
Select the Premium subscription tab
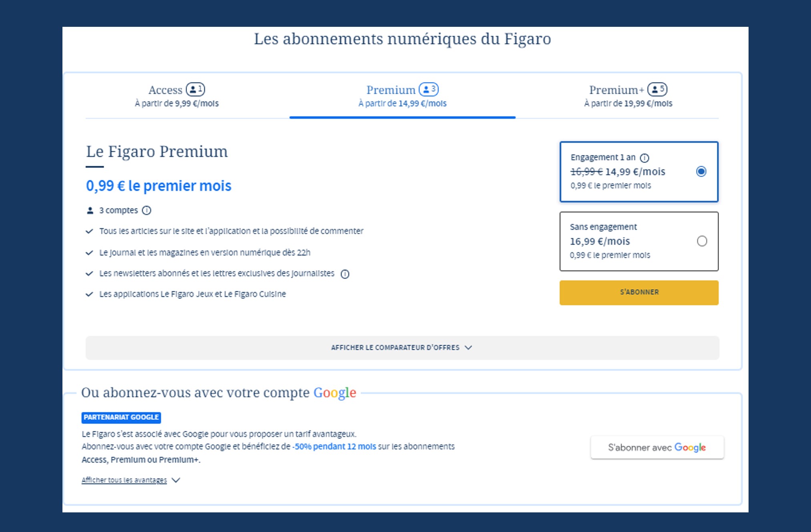(x=402, y=96)
